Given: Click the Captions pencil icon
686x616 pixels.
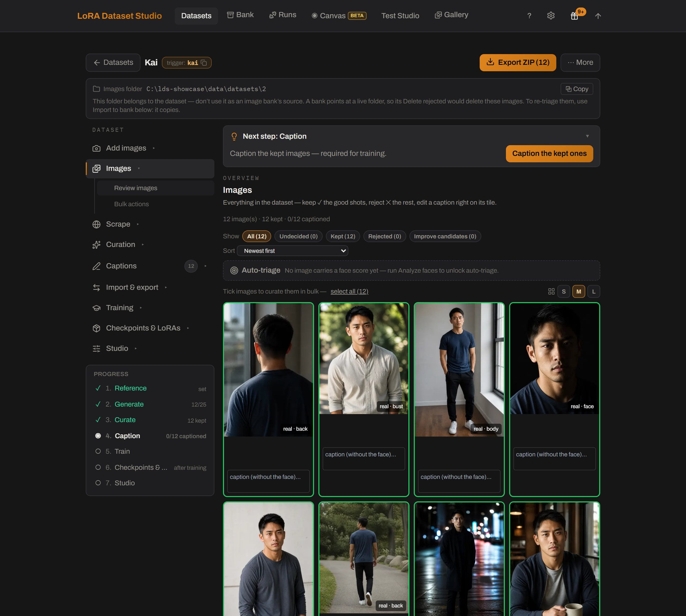Looking at the screenshot, I should click(96, 266).
